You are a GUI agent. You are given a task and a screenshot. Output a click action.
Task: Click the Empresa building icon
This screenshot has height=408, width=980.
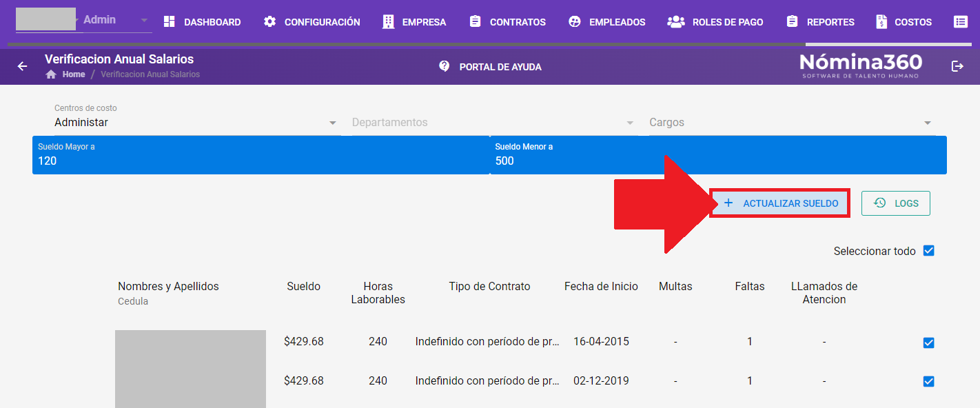click(x=389, y=22)
